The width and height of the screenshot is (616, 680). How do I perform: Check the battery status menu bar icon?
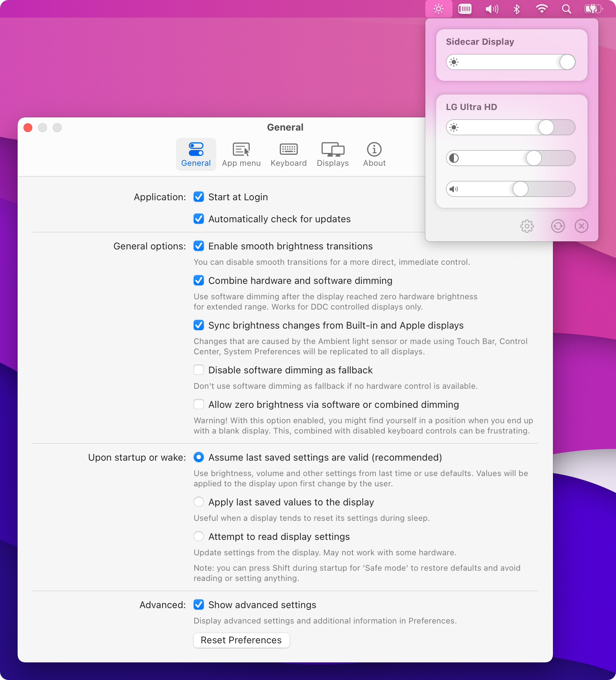pyautogui.click(x=593, y=9)
